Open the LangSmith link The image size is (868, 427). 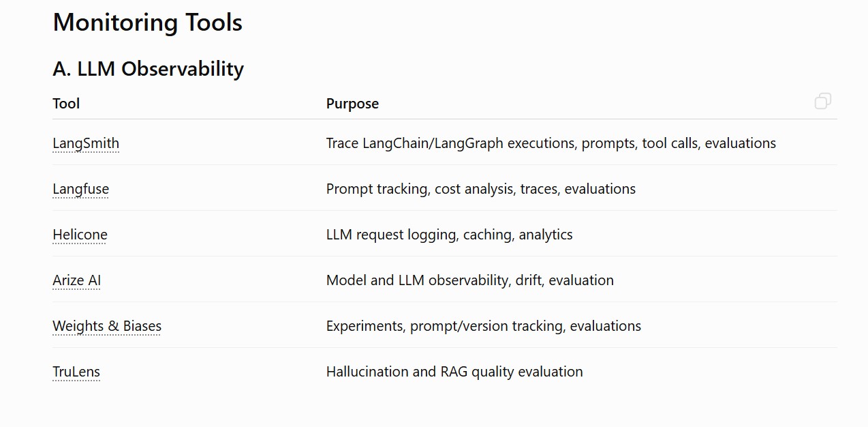click(x=86, y=143)
